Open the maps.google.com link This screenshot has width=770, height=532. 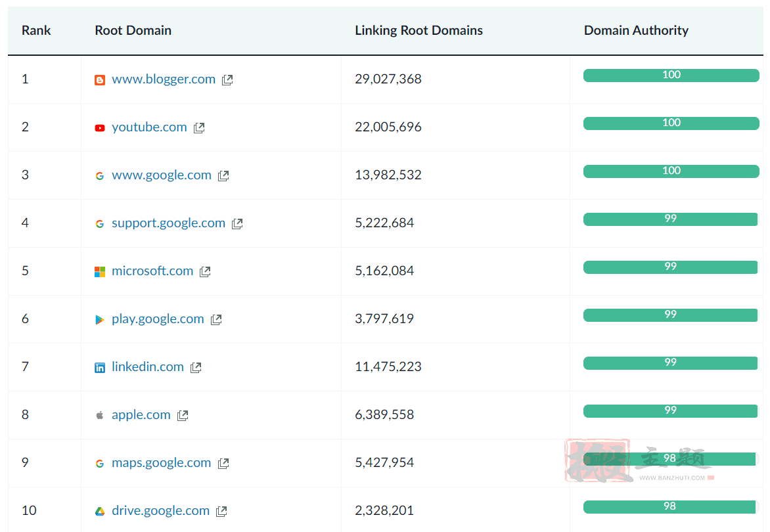coord(161,463)
